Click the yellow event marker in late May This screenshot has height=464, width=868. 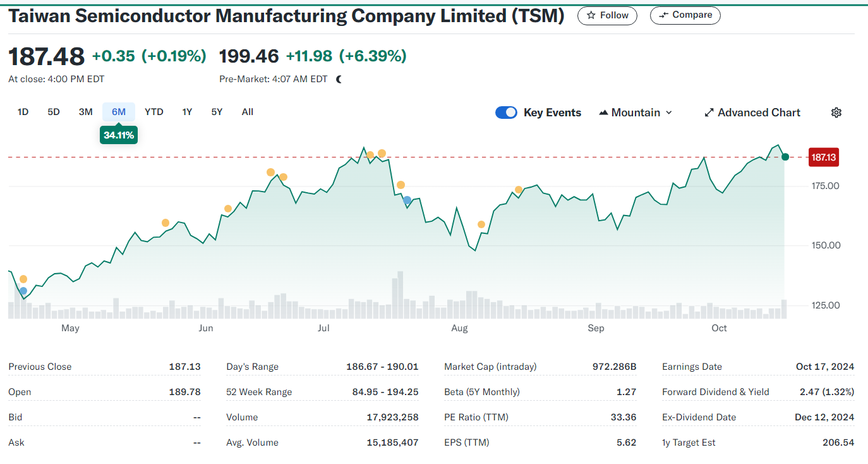pos(166,223)
